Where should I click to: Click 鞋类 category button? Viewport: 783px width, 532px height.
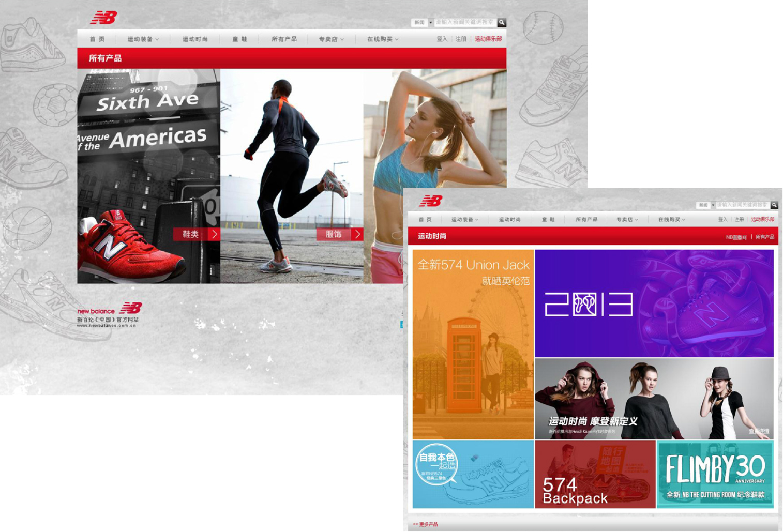pyautogui.click(x=197, y=234)
